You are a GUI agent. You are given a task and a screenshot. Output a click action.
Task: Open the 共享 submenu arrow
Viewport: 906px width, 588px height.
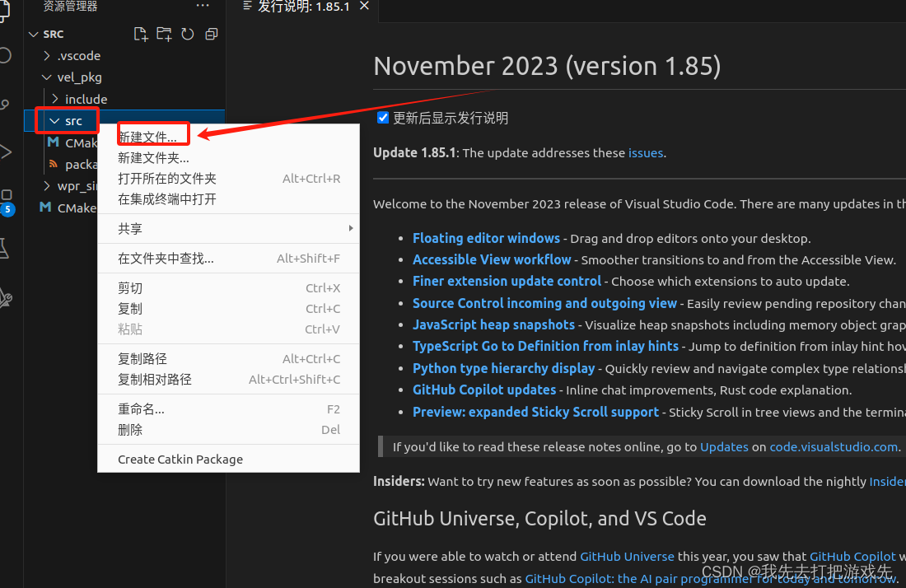(x=351, y=228)
